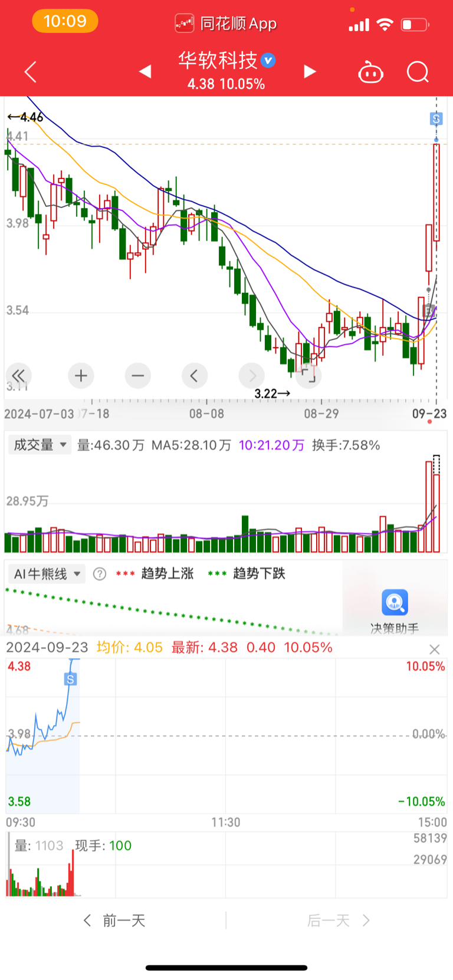Tap MA5:28.10万 volume average value
The width and height of the screenshot is (453, 980).
(x=191, y=445)
